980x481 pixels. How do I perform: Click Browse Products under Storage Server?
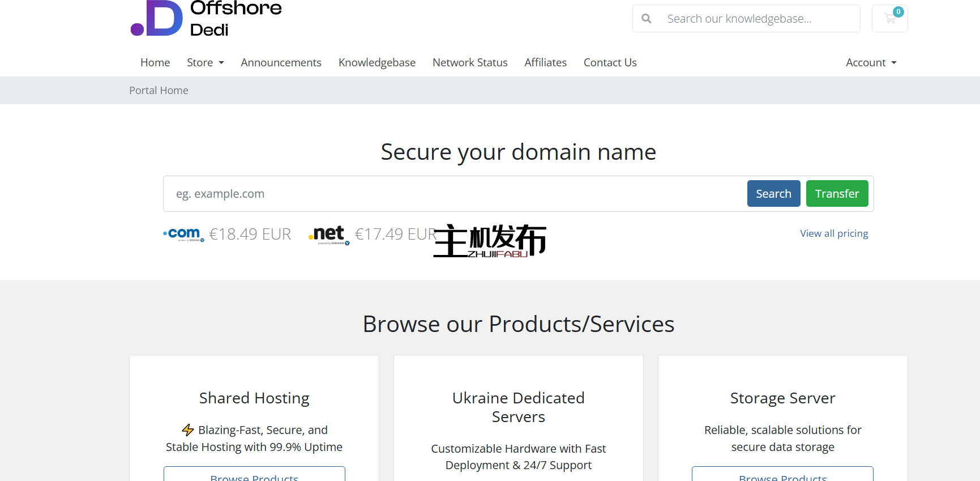[x=782, y=475]
